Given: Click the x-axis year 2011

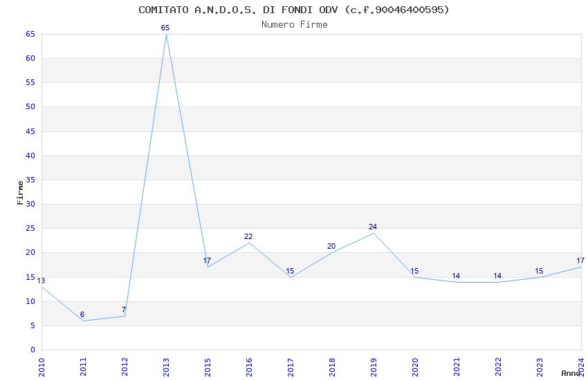Looking at the screenshot, I should pos(83,367).
